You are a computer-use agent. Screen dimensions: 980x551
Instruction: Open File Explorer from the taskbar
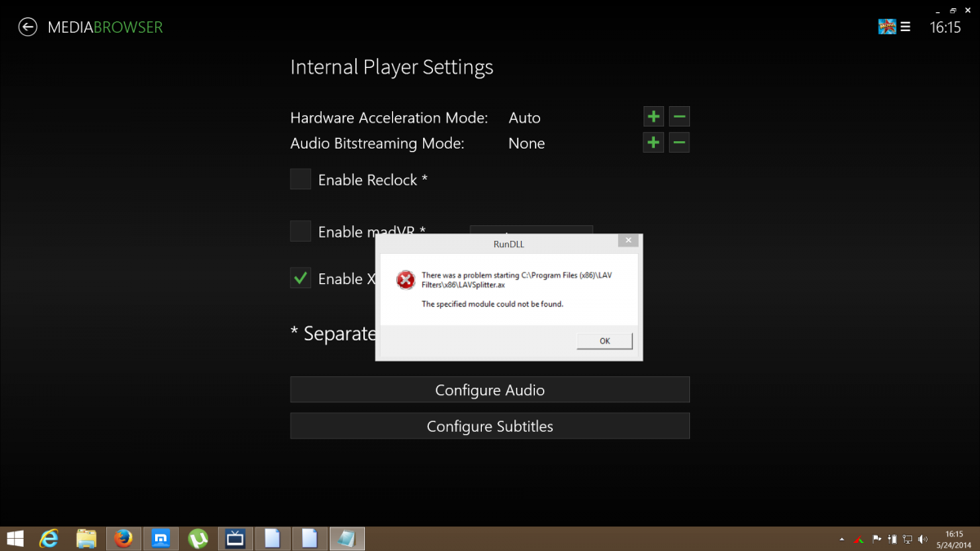(x=87, y=538)
